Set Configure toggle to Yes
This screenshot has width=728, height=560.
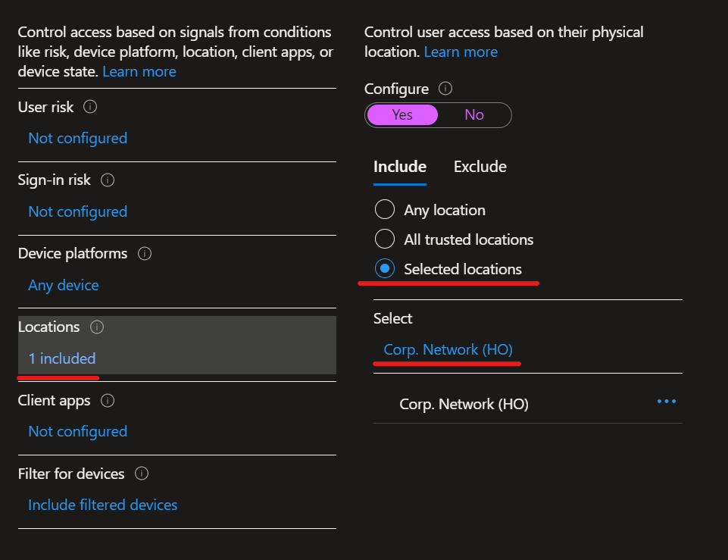(x=402, y=114)
